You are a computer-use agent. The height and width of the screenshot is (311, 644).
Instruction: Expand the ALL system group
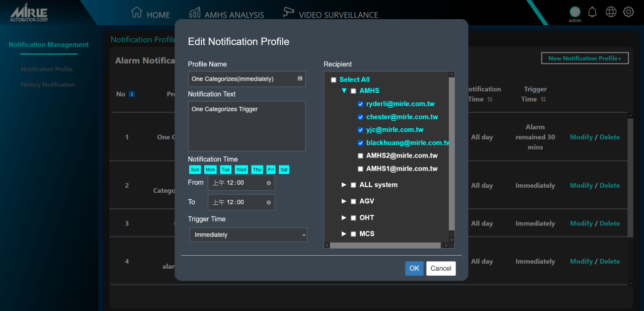point(344,185)
